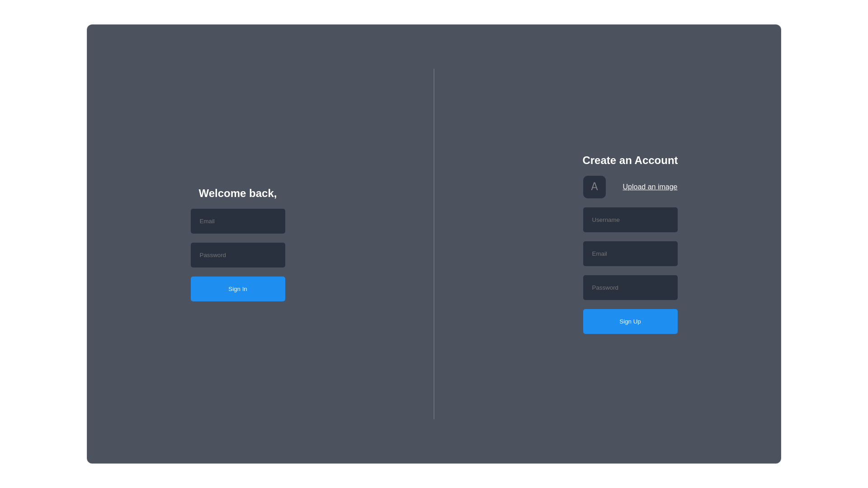The width and height of the screenshot is (868, 488).
Task: Click the avatar placeholder showing letter A
Action: pyautogui.click(x=594, y=187)
